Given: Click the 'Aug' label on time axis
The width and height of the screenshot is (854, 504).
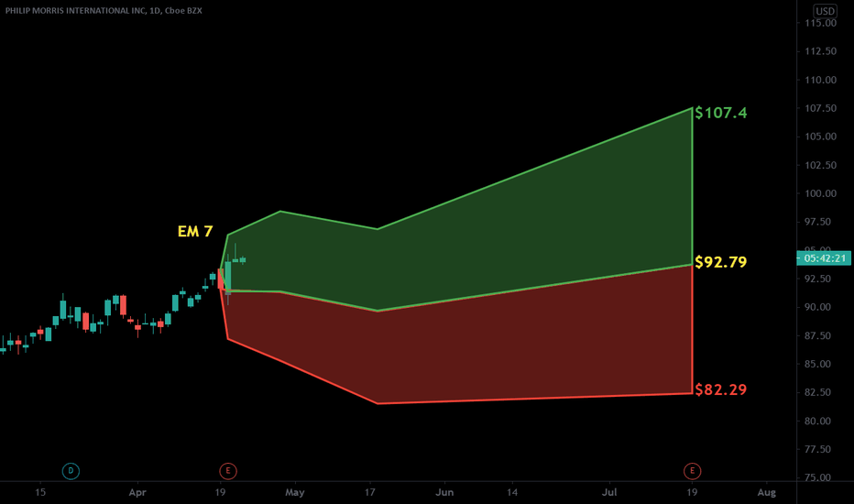Looking at the screenshot, I should coord(766,493).
